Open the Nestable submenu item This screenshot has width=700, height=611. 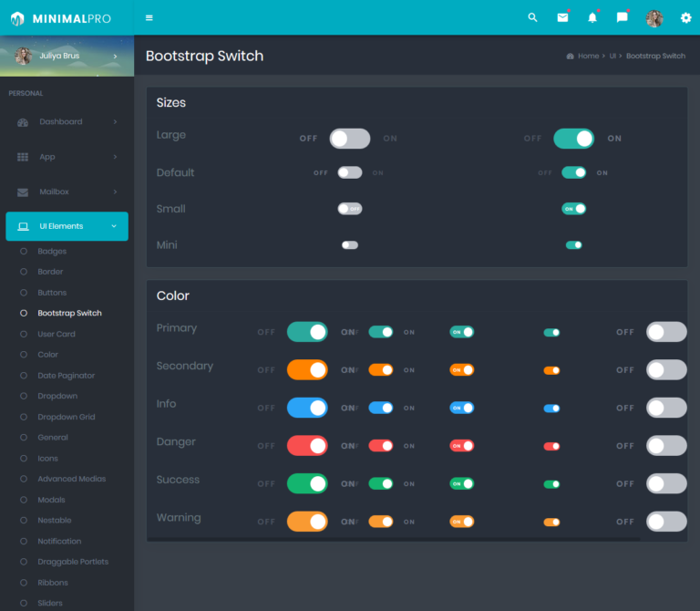pyautogui.click(x=55, y=521)
